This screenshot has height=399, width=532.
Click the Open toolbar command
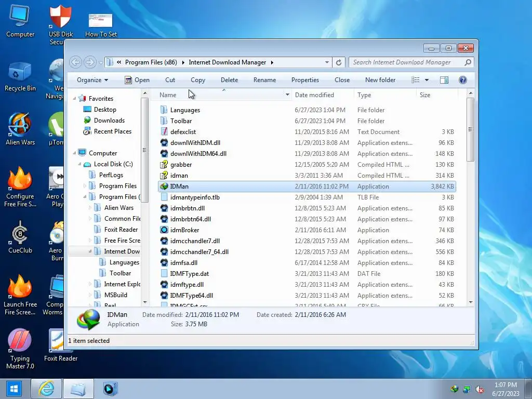pos(137,79)
